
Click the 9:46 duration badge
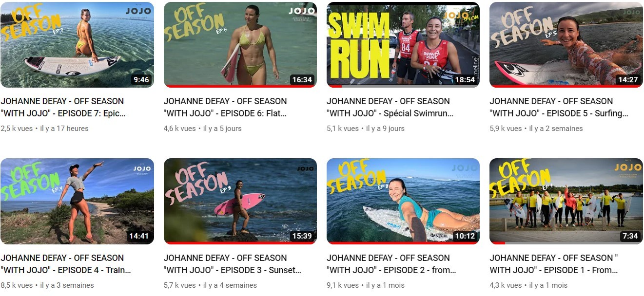[x=141, y=79]
